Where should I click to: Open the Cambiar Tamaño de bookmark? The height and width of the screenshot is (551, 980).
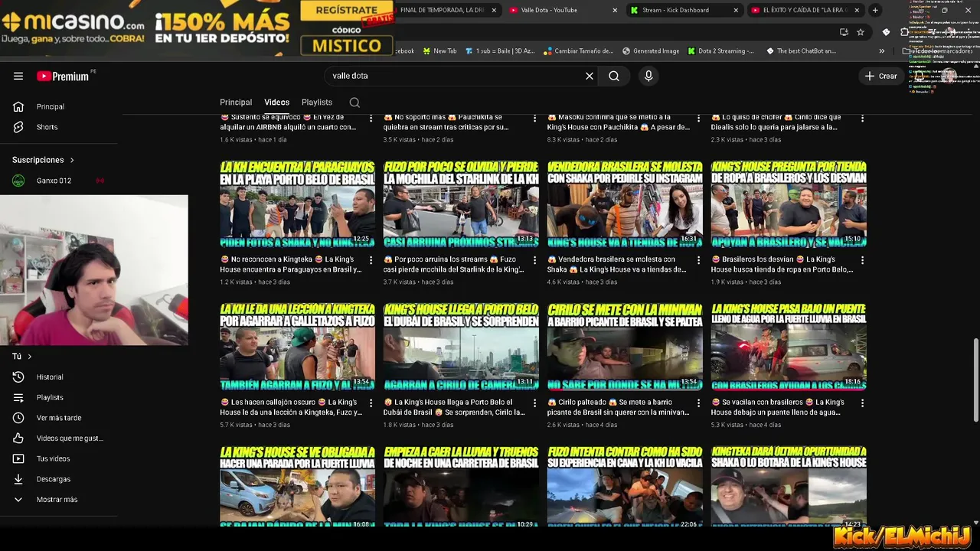579,51
